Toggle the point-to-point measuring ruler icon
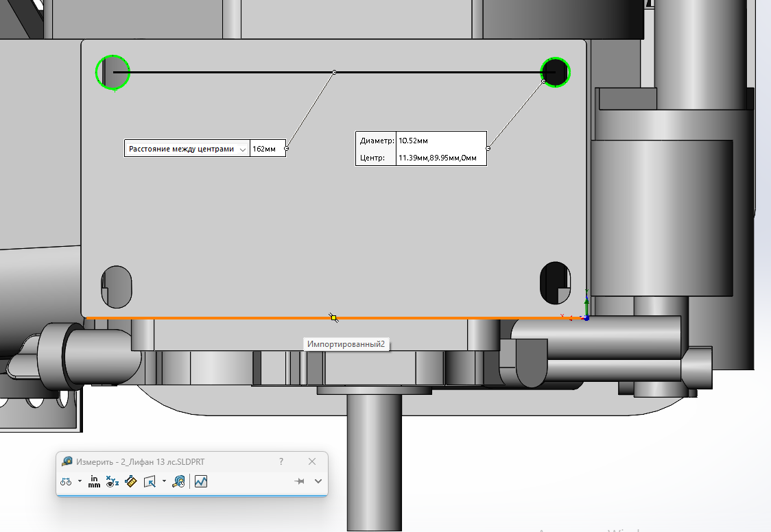The image size is (771, 532). click(x=131, y=482)
